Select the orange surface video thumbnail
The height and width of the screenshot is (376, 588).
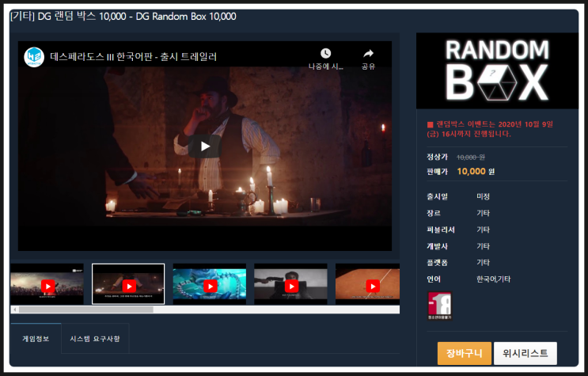(367, 284)
